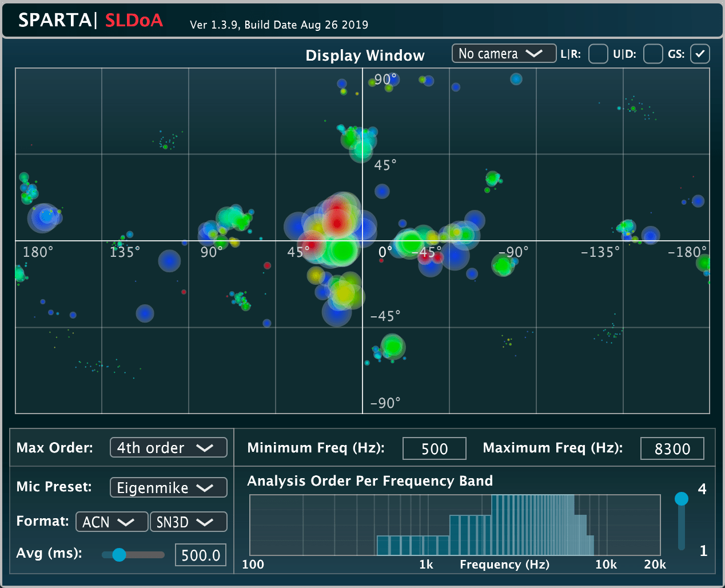Click the Maximum Freq field showing 8300
The height and width of the screenshot is (588, 725).
pyautogui.click(x=672, y=449)
